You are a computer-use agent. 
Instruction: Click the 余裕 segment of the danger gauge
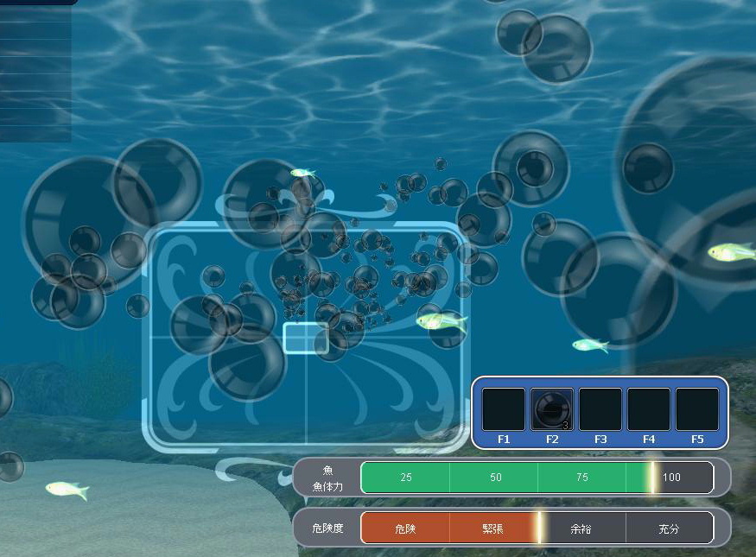583,529
